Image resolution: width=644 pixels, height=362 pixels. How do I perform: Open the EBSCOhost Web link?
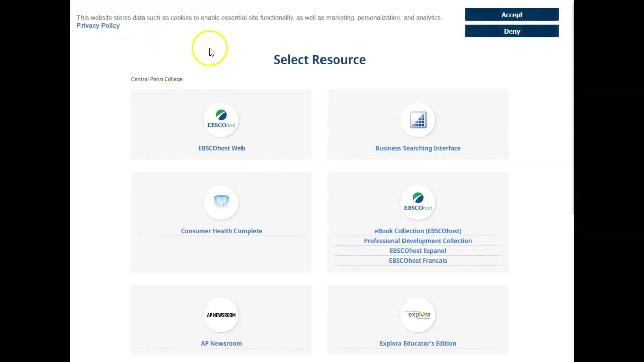coord(221,148)
